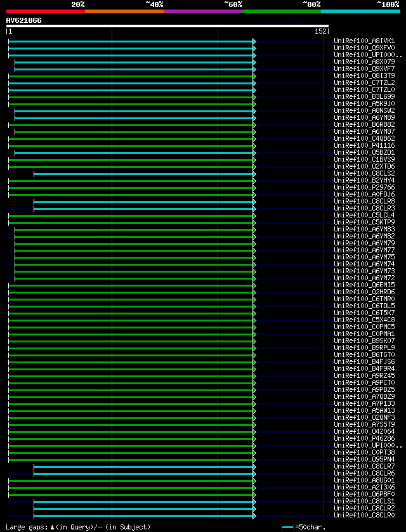Select the UniRef100_Q95PN4 label
The image size is (406, 532).
[x=365, y=459]
